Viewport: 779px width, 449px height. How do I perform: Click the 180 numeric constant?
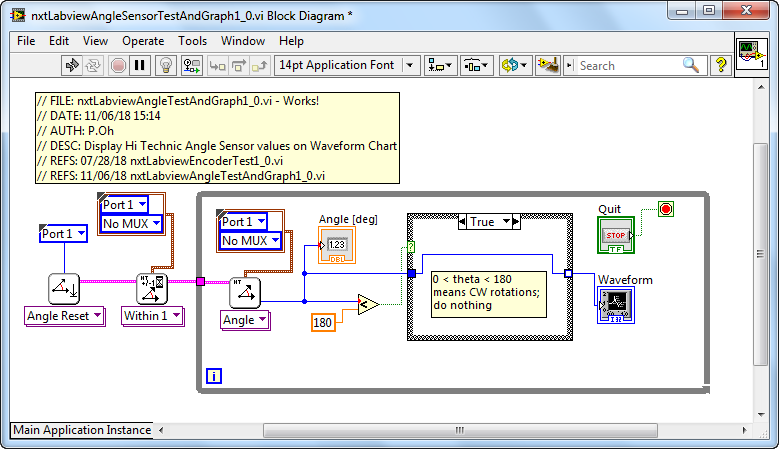(x=322, y=323)
